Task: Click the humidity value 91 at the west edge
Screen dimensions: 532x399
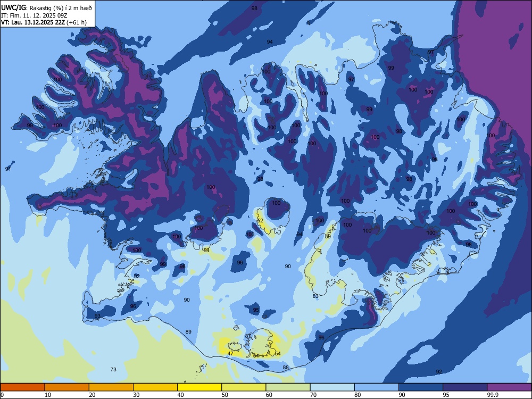Action: tap(8, 169)
